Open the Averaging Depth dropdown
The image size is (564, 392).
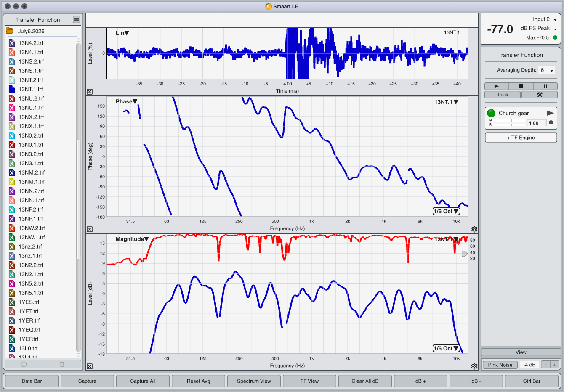[547, 70]
